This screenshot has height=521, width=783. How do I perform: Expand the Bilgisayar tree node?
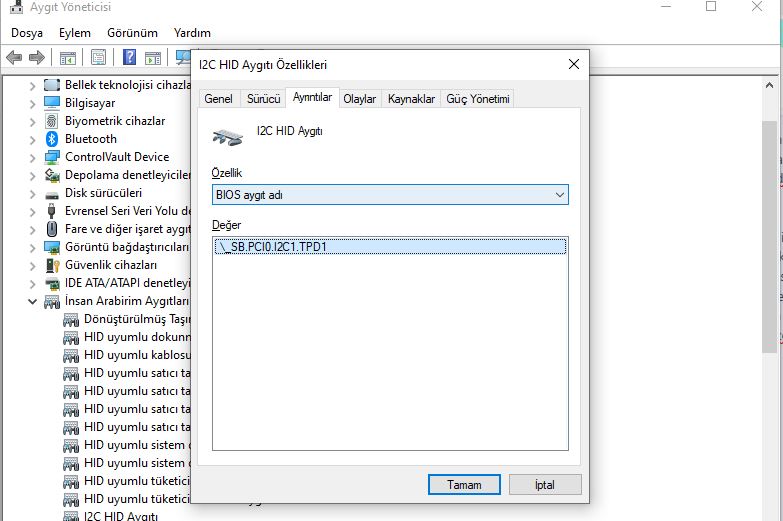click(32, 104)
